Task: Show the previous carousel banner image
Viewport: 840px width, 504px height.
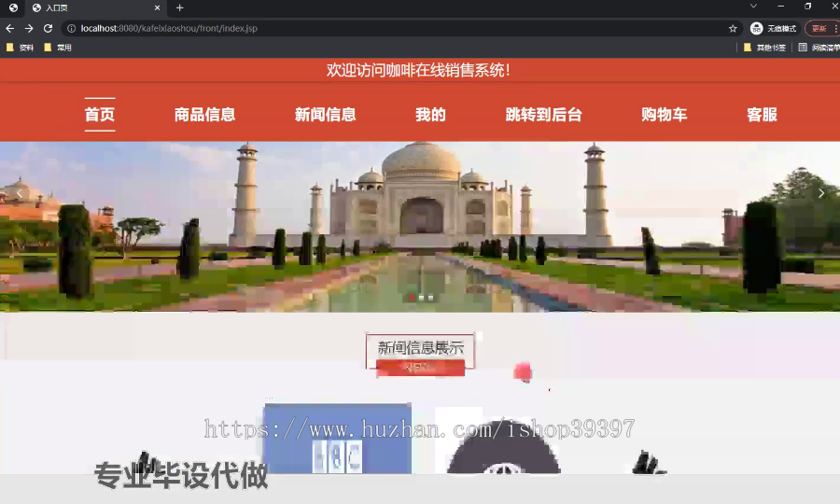Action: 20,193
